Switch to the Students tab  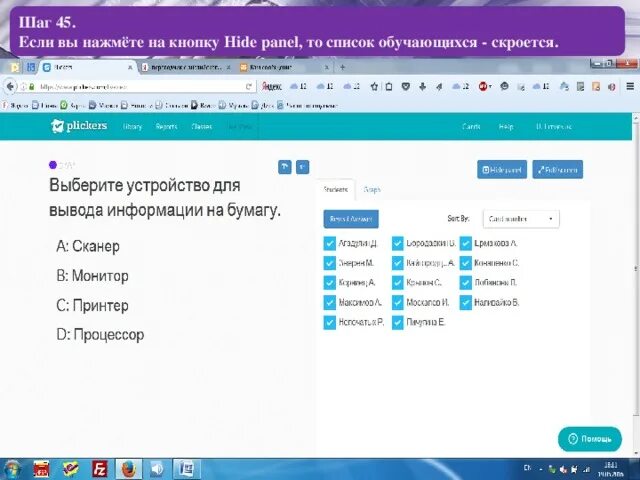(x=336, y=189)
